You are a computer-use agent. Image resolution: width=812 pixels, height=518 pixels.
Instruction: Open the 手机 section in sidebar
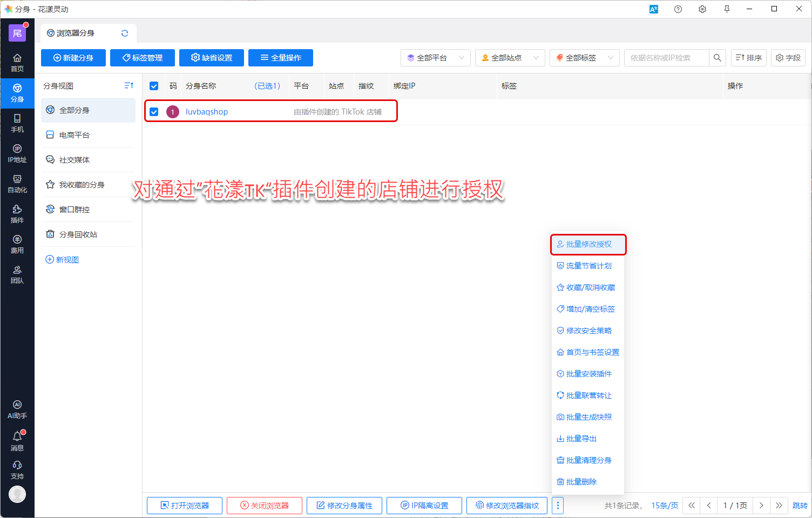pyautogui.click(x=17, y=123)
